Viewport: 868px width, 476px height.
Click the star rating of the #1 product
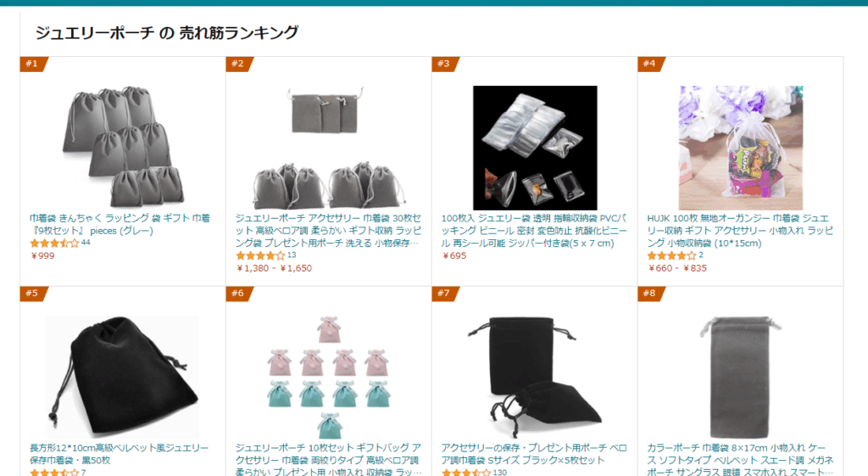click(54, 244)
